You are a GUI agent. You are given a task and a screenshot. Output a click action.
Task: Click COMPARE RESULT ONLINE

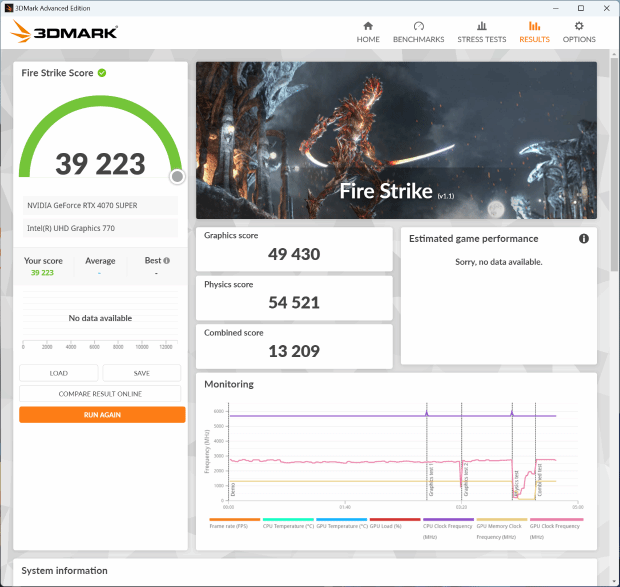click(100, 394)
